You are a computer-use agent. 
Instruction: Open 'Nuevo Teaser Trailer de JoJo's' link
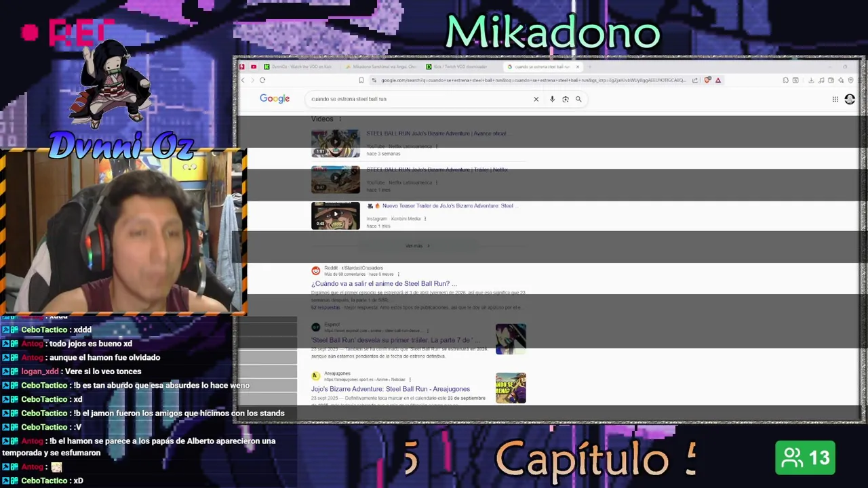(443, 205)
